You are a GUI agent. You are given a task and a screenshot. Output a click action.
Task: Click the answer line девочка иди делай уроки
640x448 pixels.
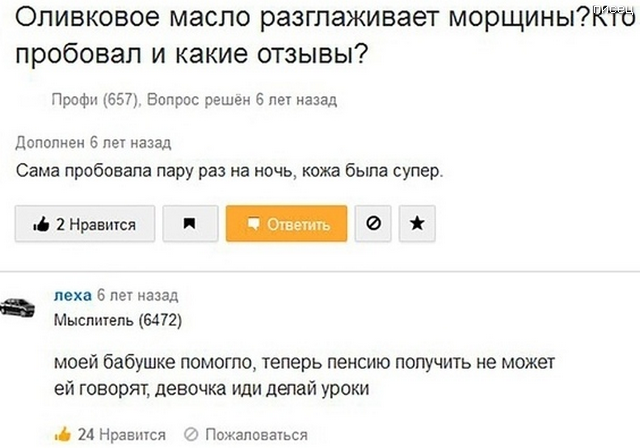click(212, 387)
